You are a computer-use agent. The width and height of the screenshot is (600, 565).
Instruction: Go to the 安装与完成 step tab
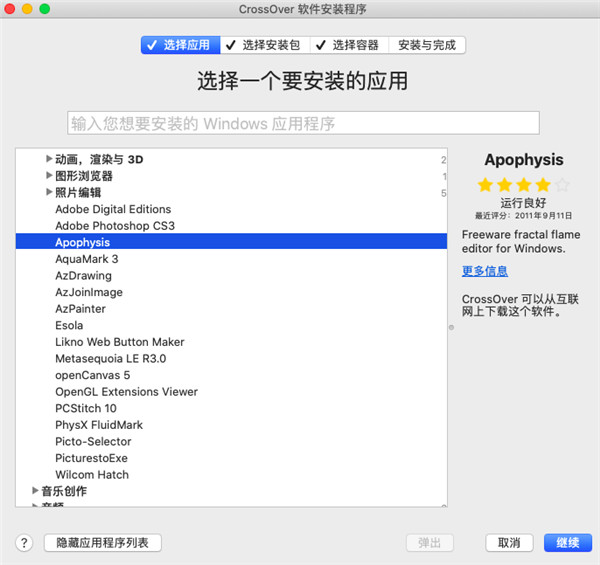(x=427, y=45)
